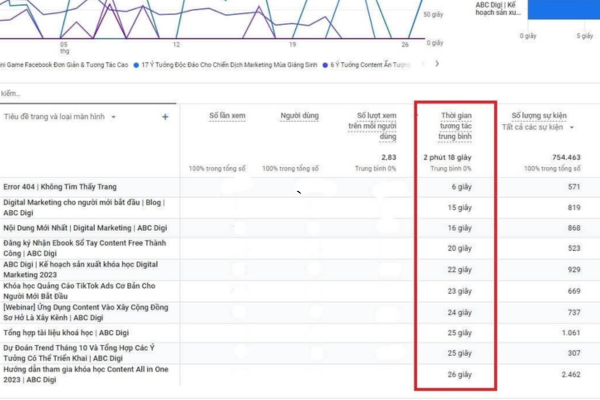Click the '754.463' events total
Image resolution: width=600 pixels, height=400 pixels.
coord(566,157)
